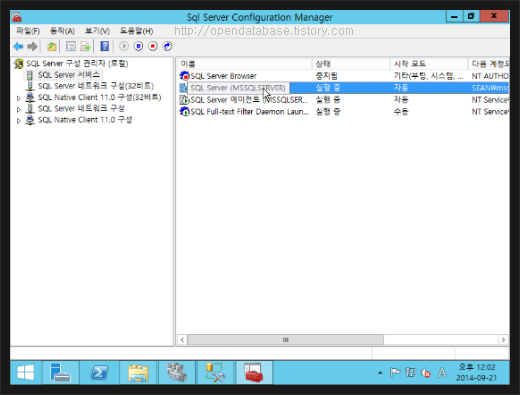Screen dimensions: 520x395
Task: Click 자동 start mode of SQL Server 에이전트
Action: tap(401, 100)
